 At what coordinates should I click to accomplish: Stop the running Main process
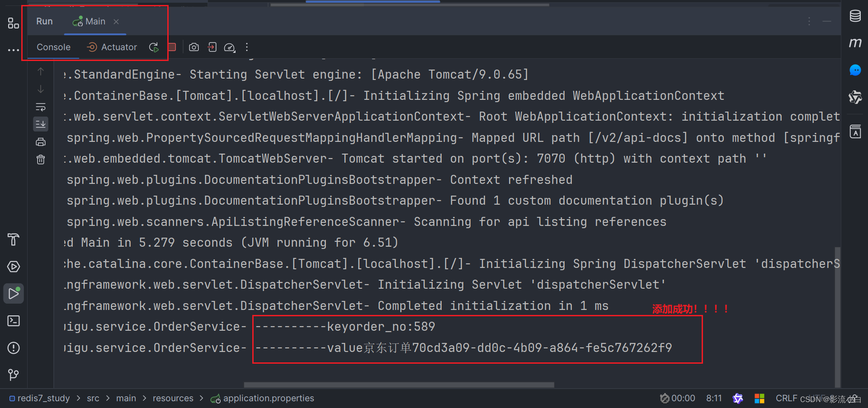pos(172,47)
